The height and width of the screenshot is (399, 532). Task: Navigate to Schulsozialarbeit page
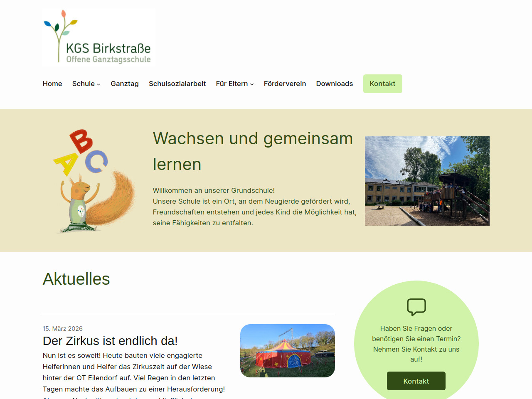point(177,84)
